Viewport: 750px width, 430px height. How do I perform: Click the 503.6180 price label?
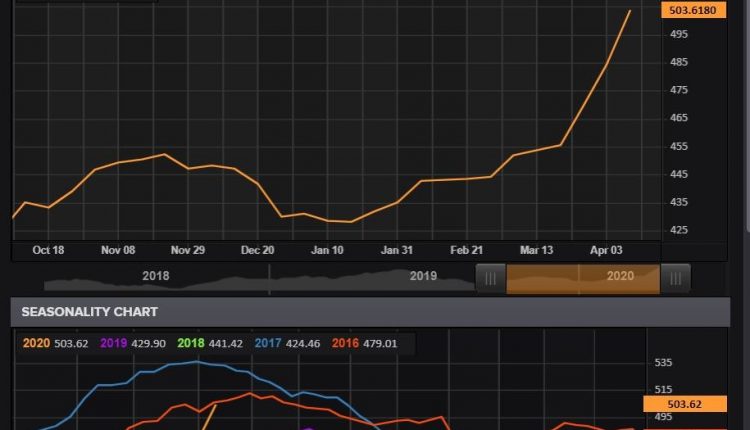(693, 10)
